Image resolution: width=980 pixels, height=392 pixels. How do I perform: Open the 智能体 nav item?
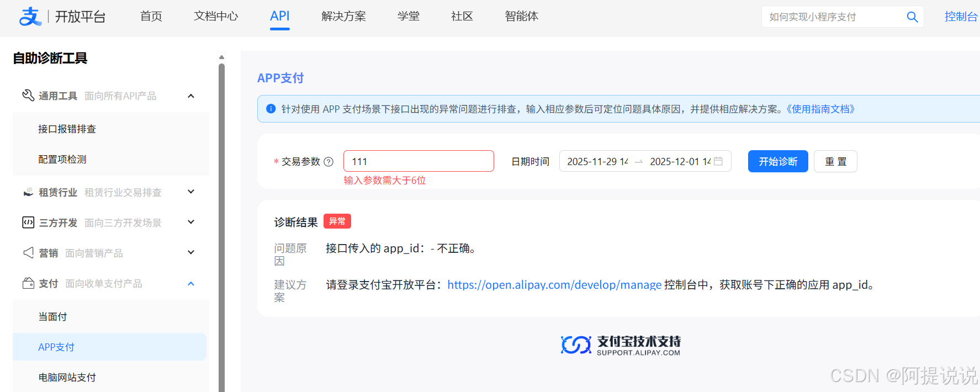522,17
